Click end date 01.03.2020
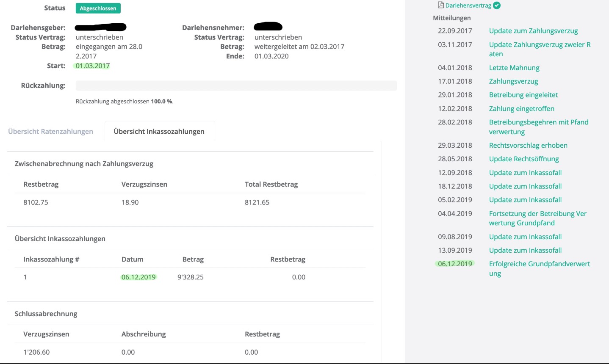This screenshot has width=609, height=364. 271,56
